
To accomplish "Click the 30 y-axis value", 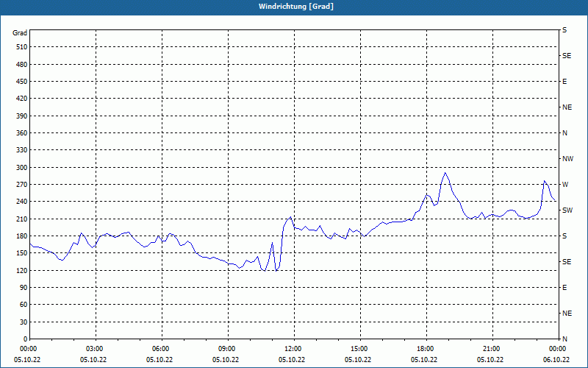I will [24, 322].
